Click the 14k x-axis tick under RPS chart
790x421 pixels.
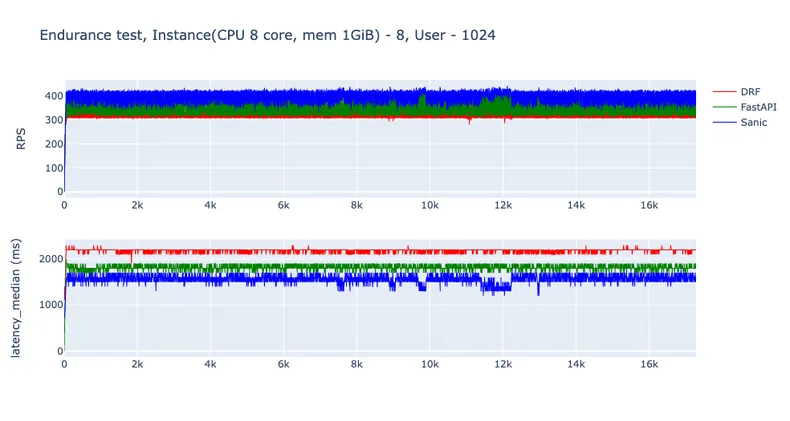(576, 205)
